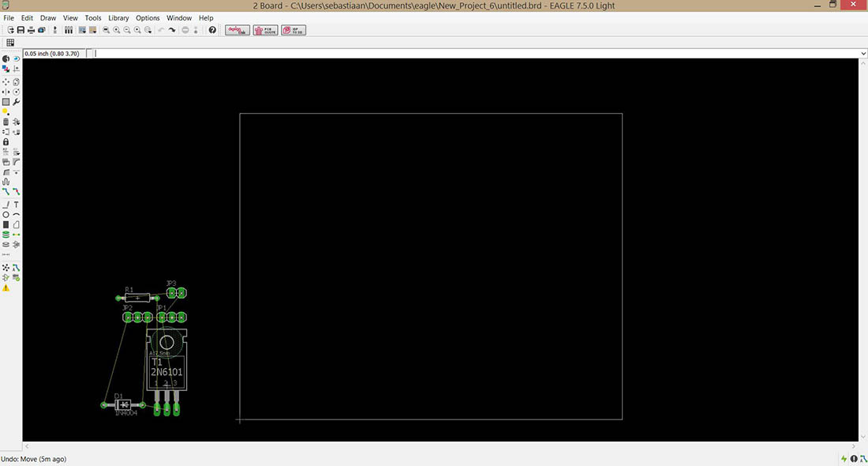
Task: Select the Change wrench tool
Action: tap(16, 102)
